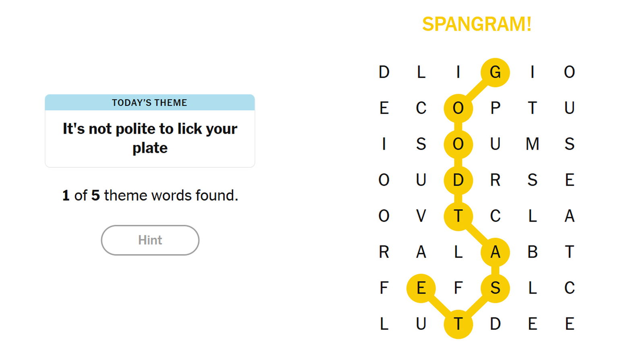Tap the yellow highlighted E tile
644x362 pixels.
421,288
